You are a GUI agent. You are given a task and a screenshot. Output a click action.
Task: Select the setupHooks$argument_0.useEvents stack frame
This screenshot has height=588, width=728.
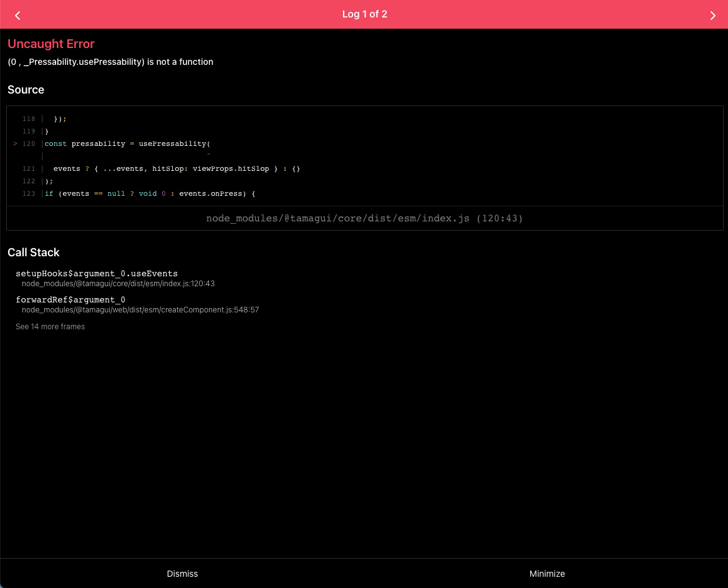pos(96,273)
